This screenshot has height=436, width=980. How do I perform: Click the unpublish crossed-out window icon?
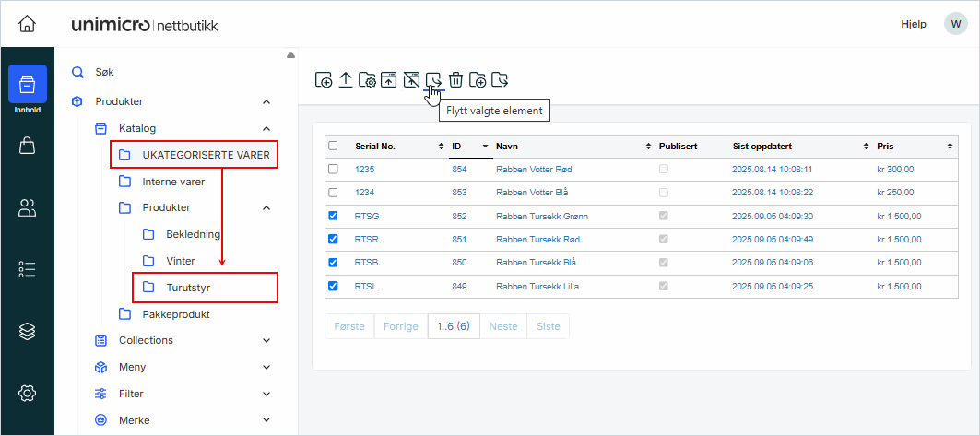tap(411, 80)
